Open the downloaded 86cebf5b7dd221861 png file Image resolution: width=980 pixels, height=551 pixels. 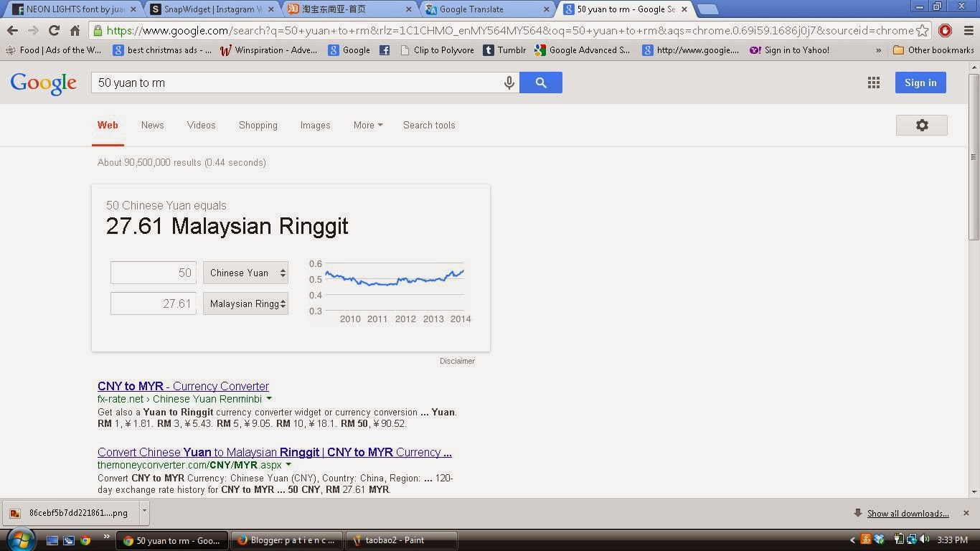pyautogui.click(x=70, y=512)
